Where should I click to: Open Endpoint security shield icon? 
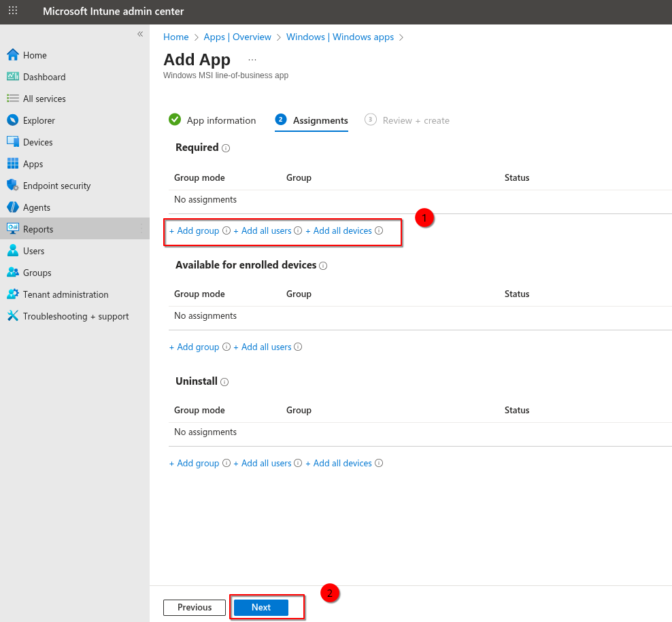13,186
